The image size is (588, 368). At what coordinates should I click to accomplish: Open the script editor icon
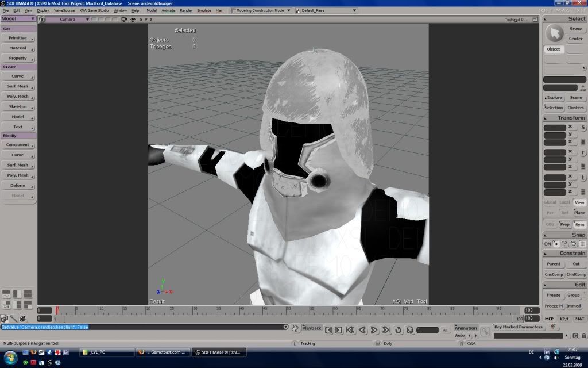coord(295,328)
